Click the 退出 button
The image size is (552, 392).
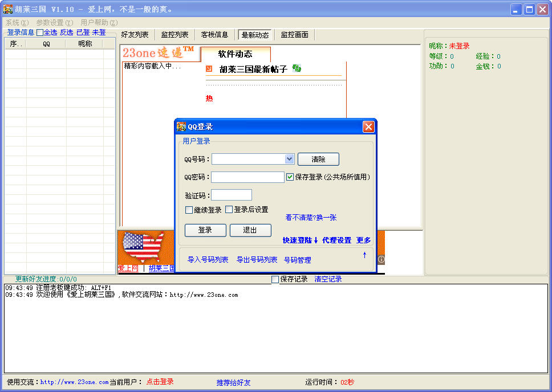coord(250,231)
